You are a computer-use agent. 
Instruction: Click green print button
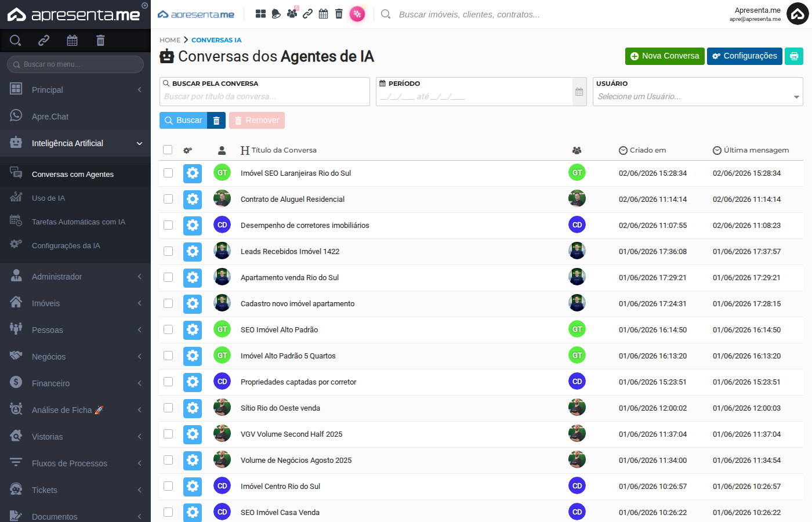794,56
